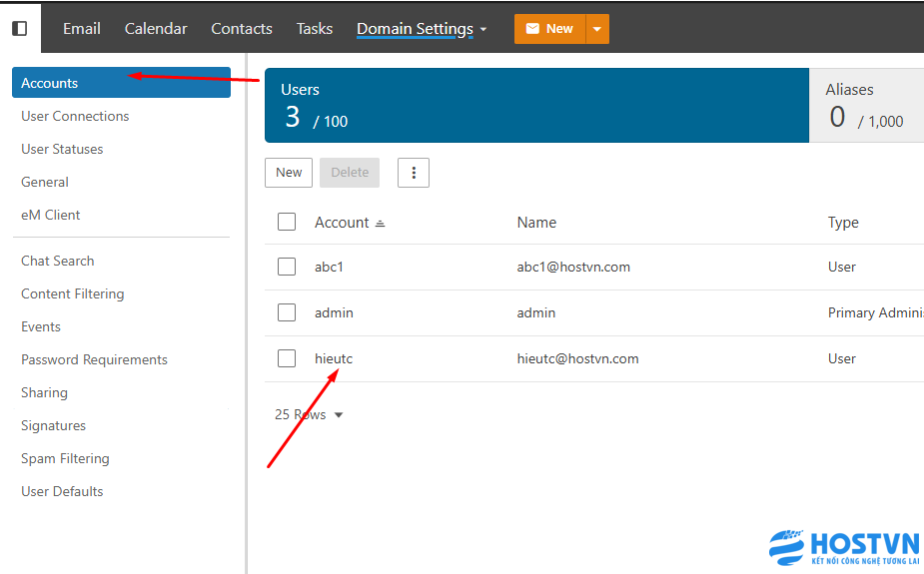This screenshot has height=574, width=924.
Task: Click the white New user button
Action: pyautogui.click(x=289, y=173)
